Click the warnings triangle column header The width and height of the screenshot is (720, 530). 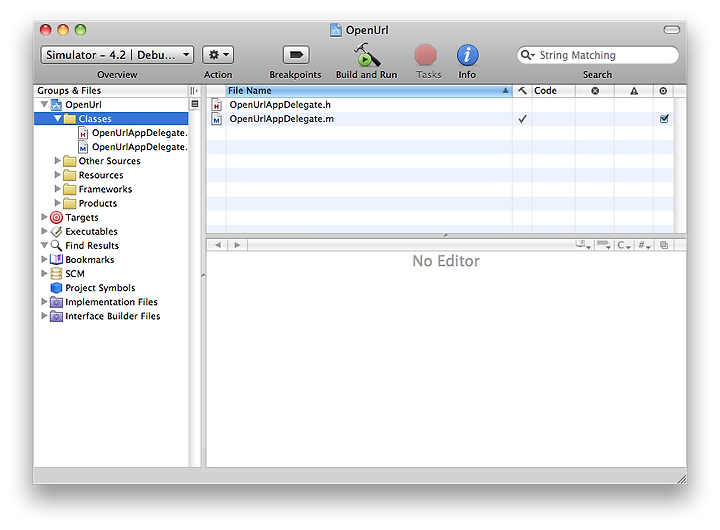coord(634,90)
